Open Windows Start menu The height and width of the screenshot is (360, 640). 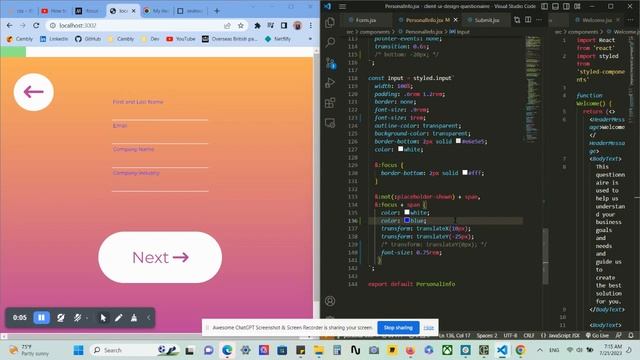pos(78,350)
